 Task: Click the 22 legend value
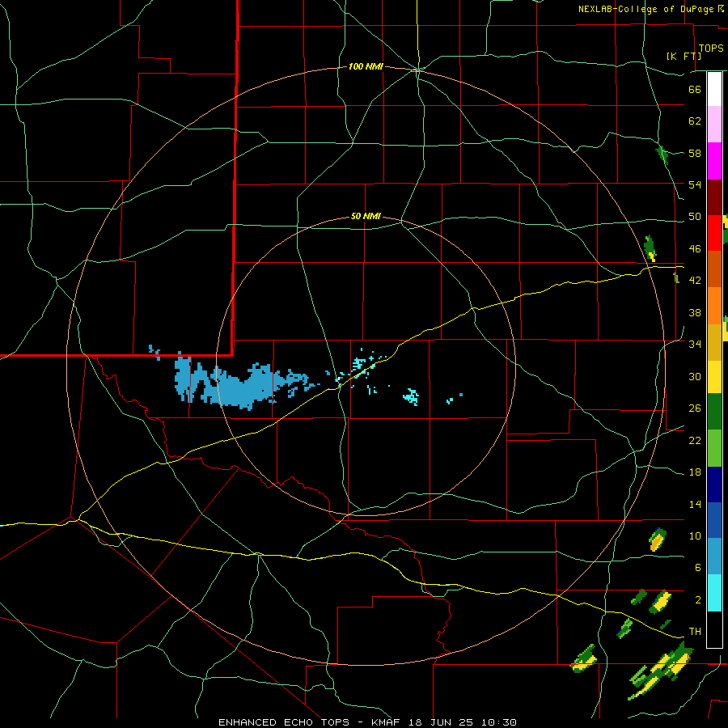pyautogui.click(x=695, y=440)
